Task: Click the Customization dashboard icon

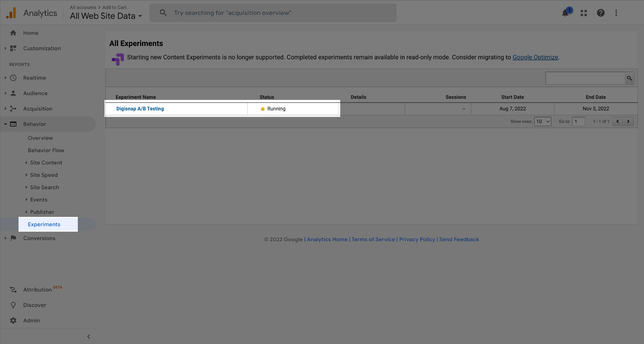Action: click(x=13, y=48)
